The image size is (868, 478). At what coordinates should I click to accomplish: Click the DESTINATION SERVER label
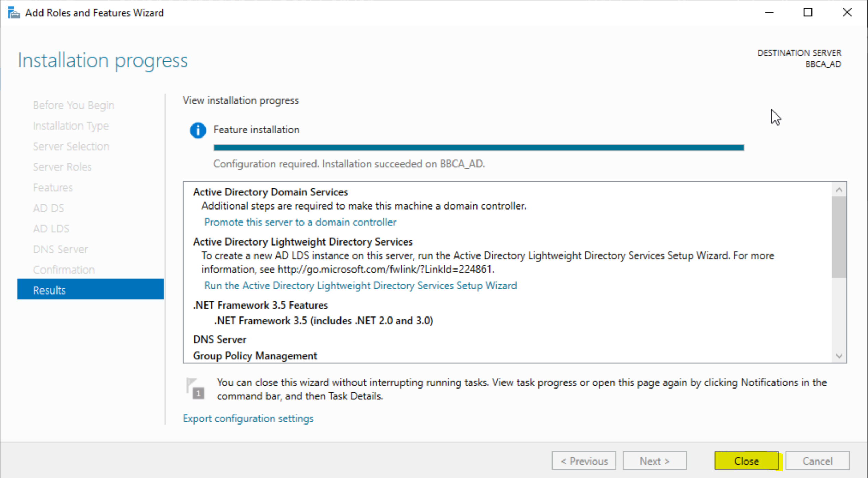tap(799, 53)
